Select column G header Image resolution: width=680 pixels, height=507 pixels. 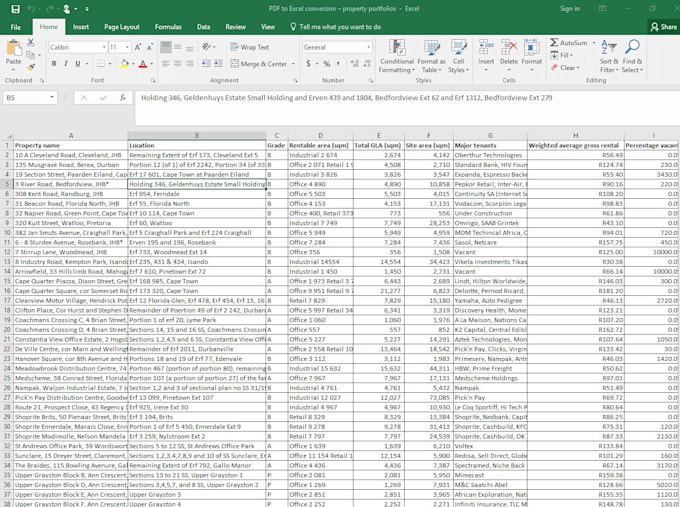tap(490, 136)
